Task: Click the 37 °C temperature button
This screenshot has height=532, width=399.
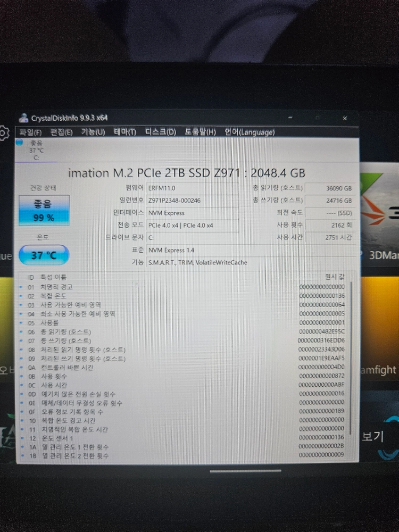Action: point(44,255)
